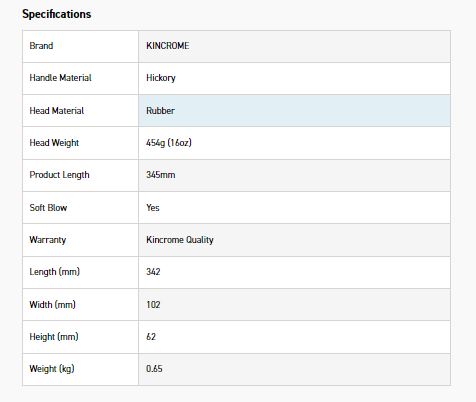Click the Kincrome Quality warranty value
The width and height of the screenshot is (476, 402).
pyautogui.click(x=180, y=240)
